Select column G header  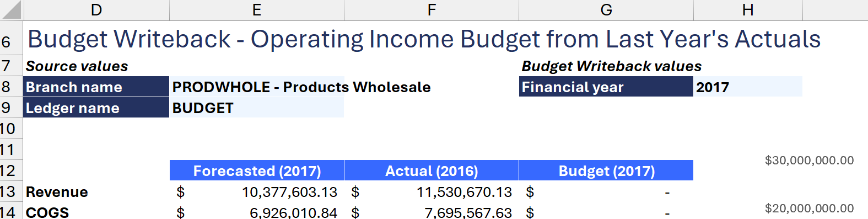pyautogui.click(x=606, y=10)
